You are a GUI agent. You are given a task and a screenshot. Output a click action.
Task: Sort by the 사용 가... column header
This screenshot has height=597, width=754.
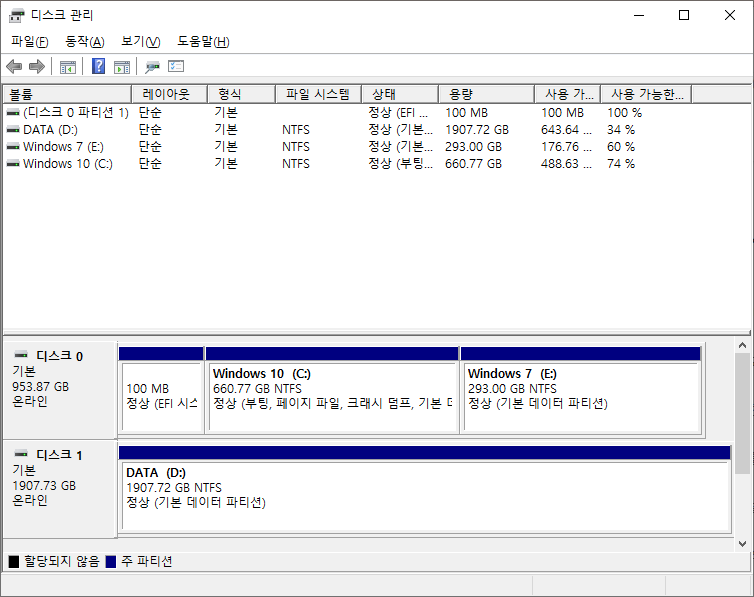pyautogui.click(x=568, y=94)
